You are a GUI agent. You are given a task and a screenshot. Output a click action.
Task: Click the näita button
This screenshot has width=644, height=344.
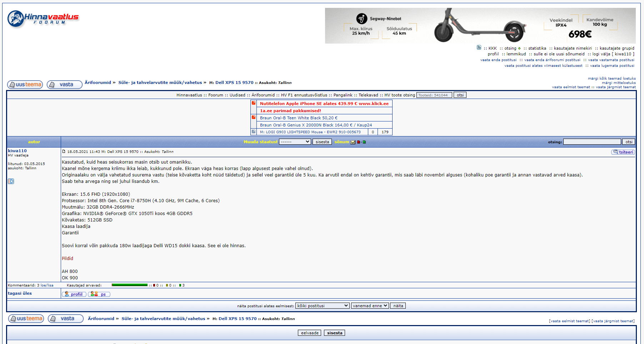tap(398, 306)
